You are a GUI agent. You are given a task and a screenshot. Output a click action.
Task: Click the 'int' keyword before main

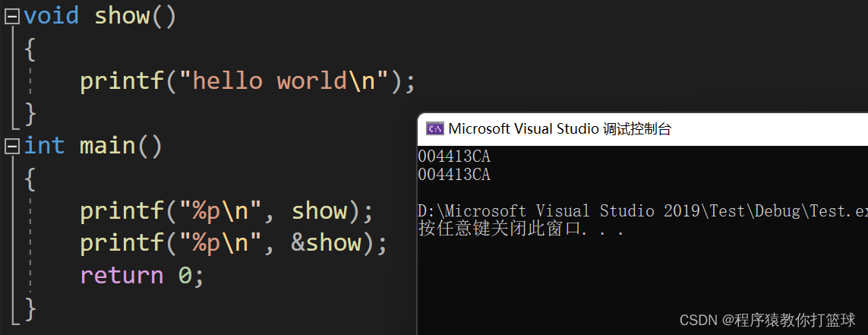[x=44, y=146]
